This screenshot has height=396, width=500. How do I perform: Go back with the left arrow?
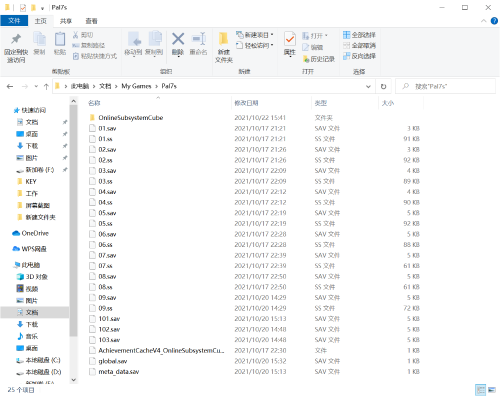tap(10, 87)
